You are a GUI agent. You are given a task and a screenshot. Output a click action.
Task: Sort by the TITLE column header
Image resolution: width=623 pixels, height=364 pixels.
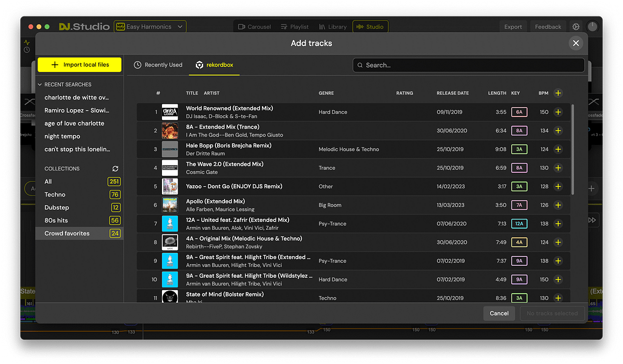point(192,93)
